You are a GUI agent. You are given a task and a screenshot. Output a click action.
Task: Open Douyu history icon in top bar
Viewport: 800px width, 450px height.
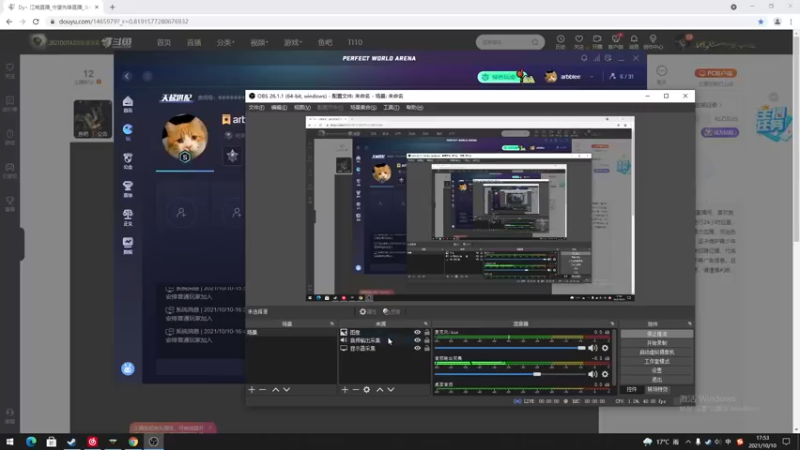coord(561,41)
